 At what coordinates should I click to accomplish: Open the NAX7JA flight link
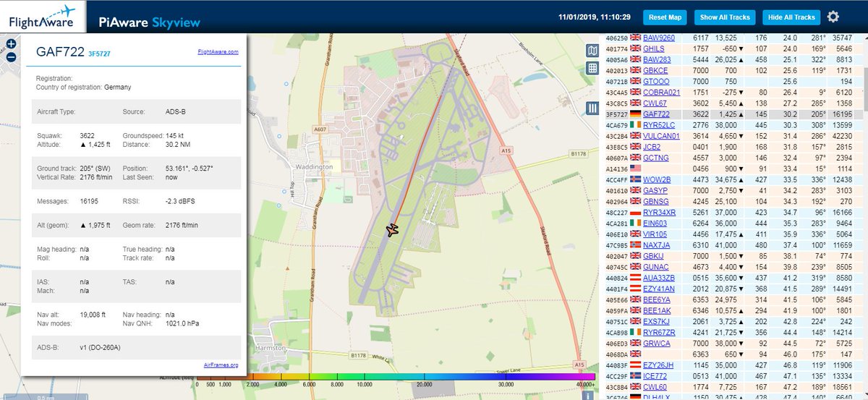[x=658, y=245]
